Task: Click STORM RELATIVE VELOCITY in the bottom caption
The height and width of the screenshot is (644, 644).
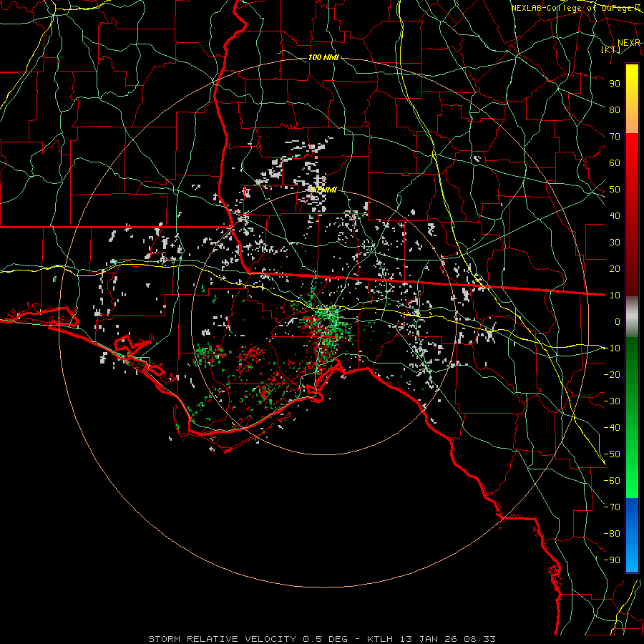Action: pyautogui.click(x=222, y=639)
